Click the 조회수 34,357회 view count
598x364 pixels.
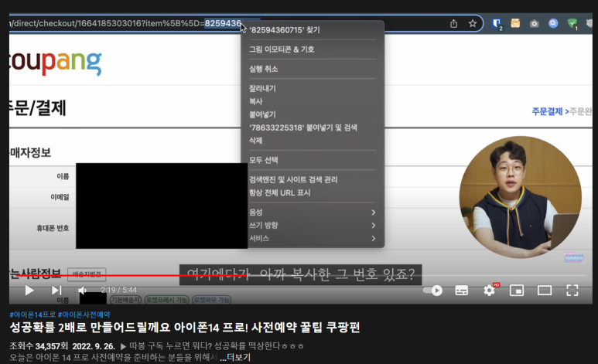click(x=39, y=346)
